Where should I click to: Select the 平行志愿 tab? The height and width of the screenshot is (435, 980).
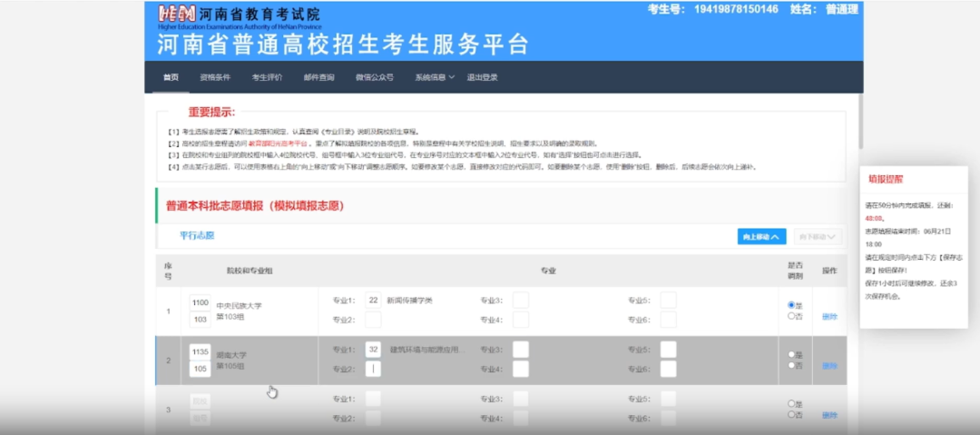(197, 235)
